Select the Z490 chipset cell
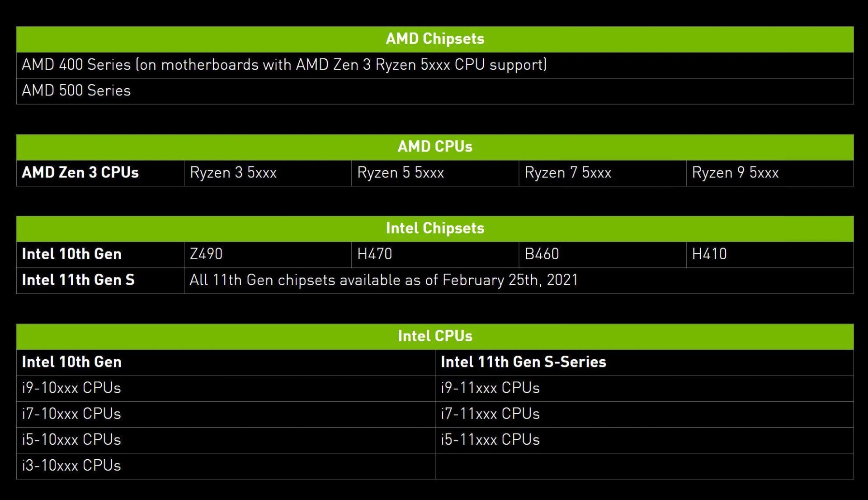Viewport: 868px width, 500px height. (206, 254)
